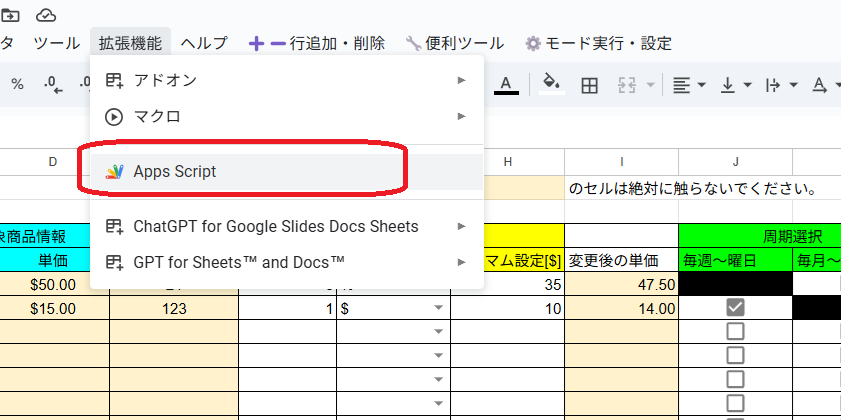Click the 周期選択 green header cell

click(x=760, y=236)
